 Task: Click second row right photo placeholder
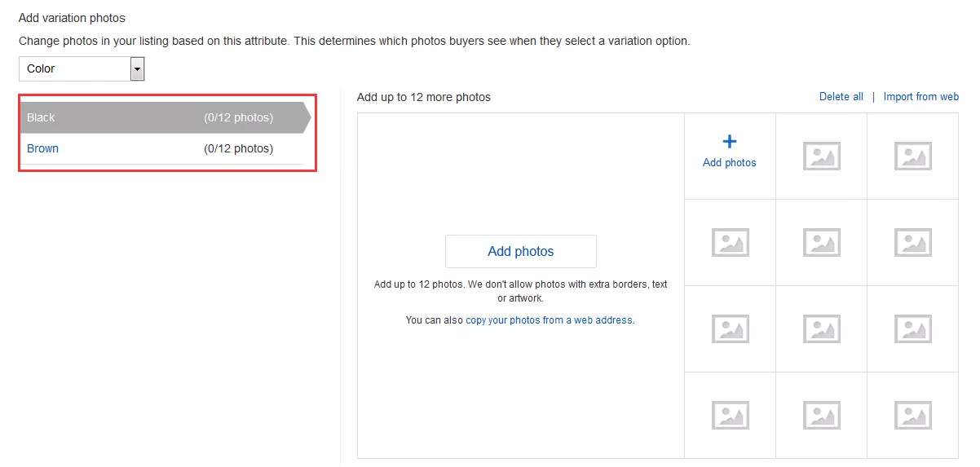(x=912, y=242)
